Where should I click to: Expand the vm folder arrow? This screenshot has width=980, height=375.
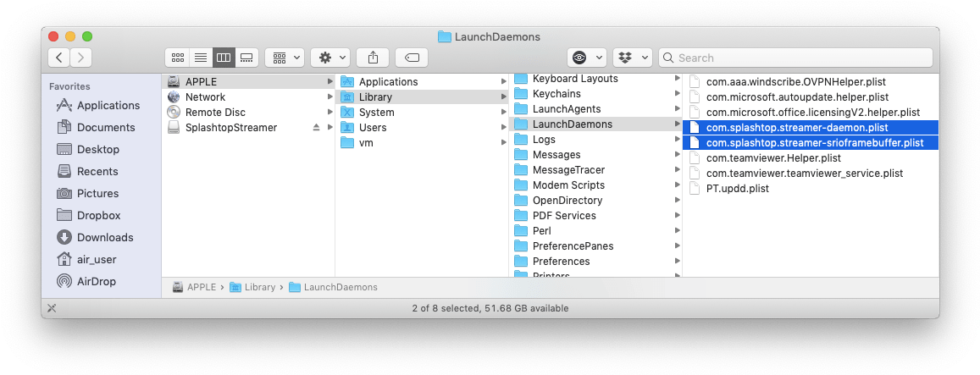click(x=503, y=142)
